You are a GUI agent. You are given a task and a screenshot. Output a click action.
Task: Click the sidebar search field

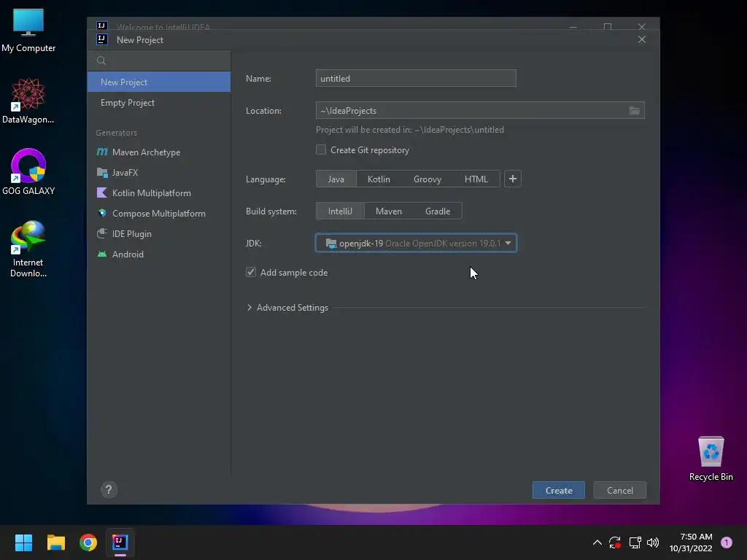pos(158,61)
